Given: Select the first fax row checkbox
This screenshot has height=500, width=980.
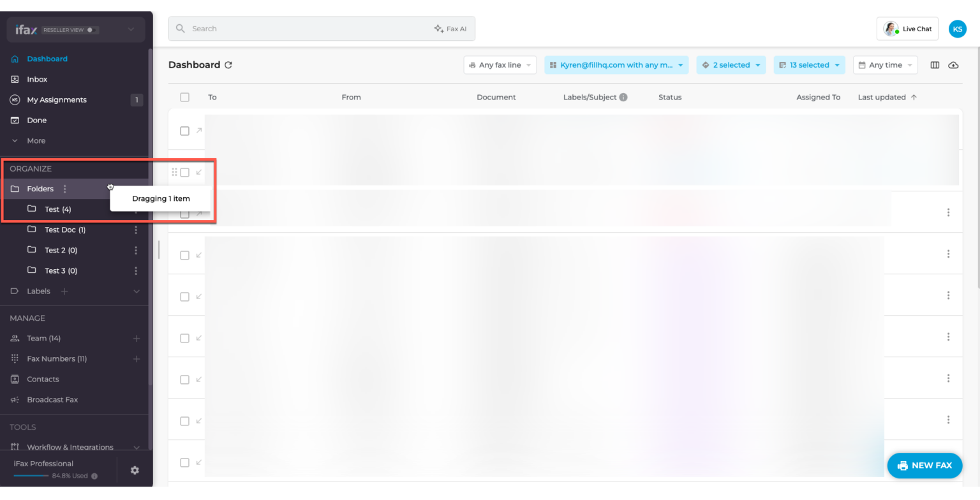Looking at the screenshot, I should click(x=184, y=131).
